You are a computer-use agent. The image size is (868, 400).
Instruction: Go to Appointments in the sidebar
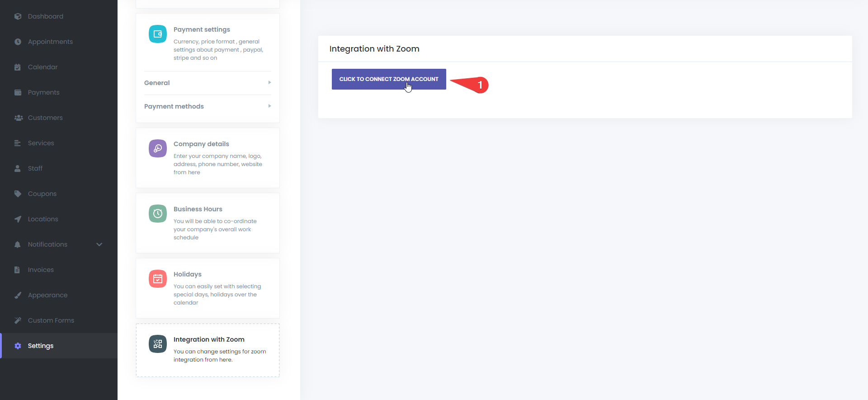[50, 42]
